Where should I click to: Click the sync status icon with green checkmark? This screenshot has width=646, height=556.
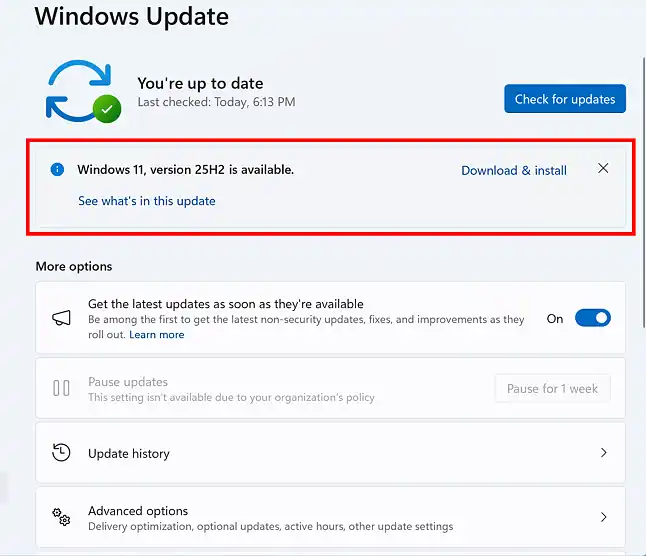tap(83, 91)
